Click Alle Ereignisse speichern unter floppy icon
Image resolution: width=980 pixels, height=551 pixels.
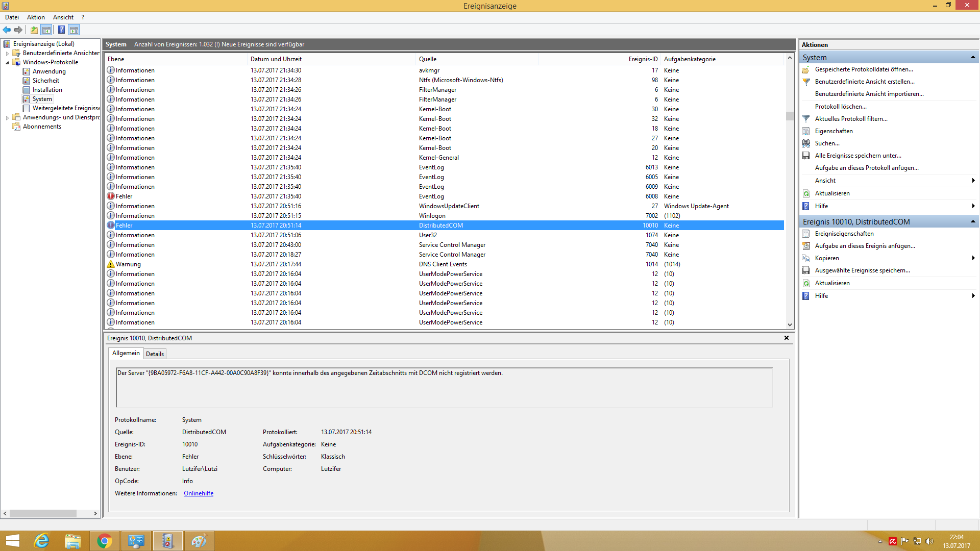coord(806,156)
